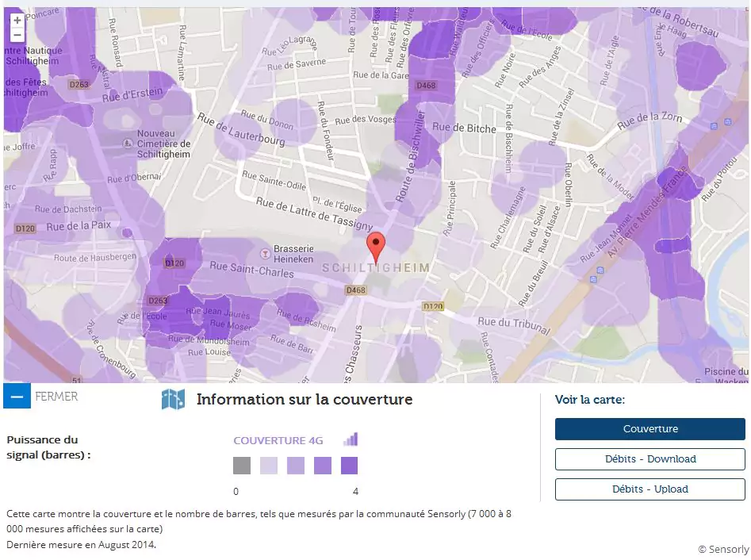
Task: Zoom out with the map minus button
Action: click(x=17, y=35)
